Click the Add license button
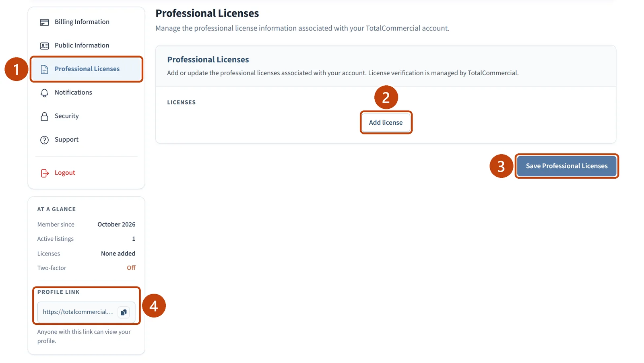This screenshot has height=363, width=644. (386, 122)
